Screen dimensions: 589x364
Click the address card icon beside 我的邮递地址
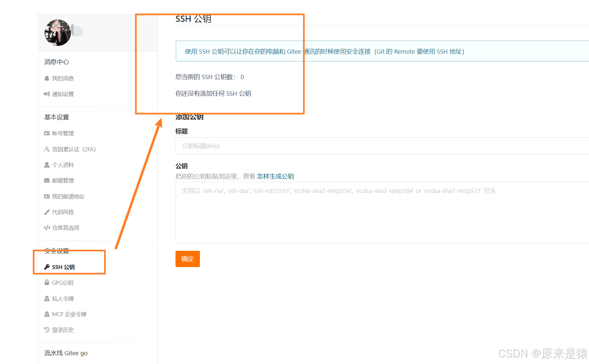[47, 196]
